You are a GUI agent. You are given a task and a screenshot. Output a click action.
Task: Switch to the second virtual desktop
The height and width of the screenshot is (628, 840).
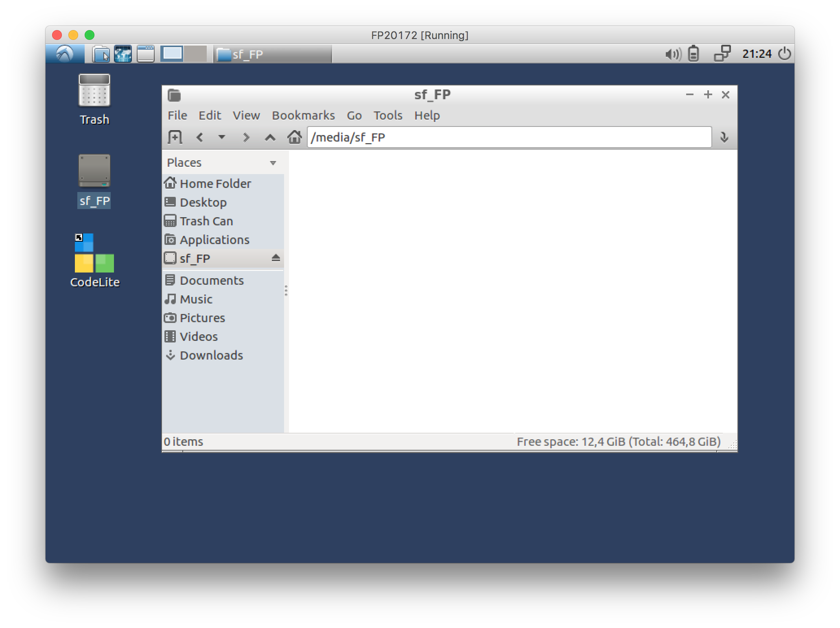195,54
